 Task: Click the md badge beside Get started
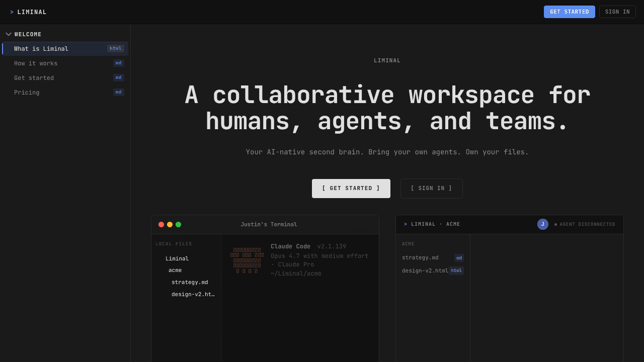coord(119,78)
